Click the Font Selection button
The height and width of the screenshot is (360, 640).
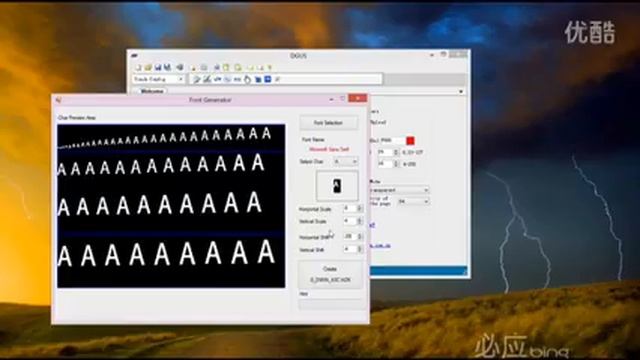[x=329, y=123]
